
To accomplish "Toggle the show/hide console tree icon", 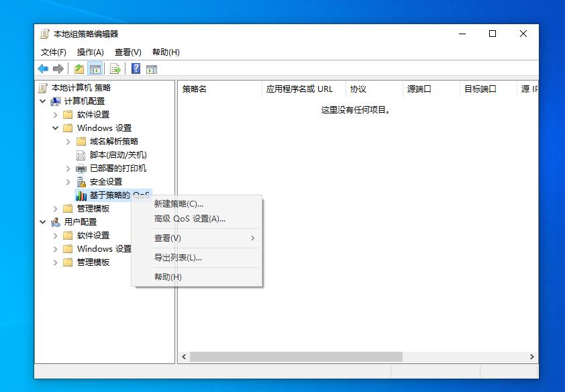I will pyautogui.click(x=94, y=68).
